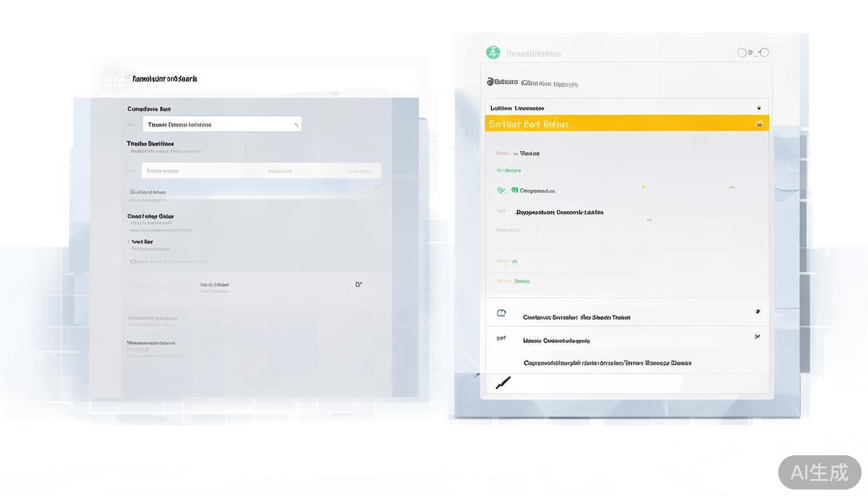The image size is (868, 496).
Task: Click the green text link in second list row
Action: pyautogui.click(x=509, y=170)
